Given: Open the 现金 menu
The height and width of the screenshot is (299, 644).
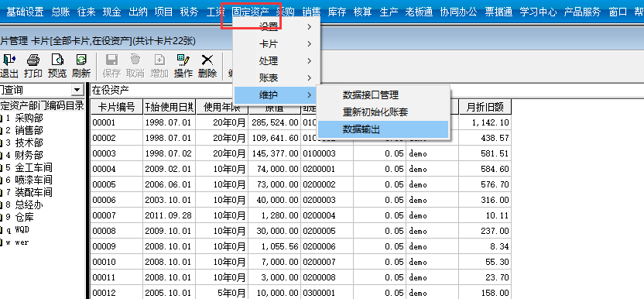Looking at the screenshot, I should (x=112, y=12).
